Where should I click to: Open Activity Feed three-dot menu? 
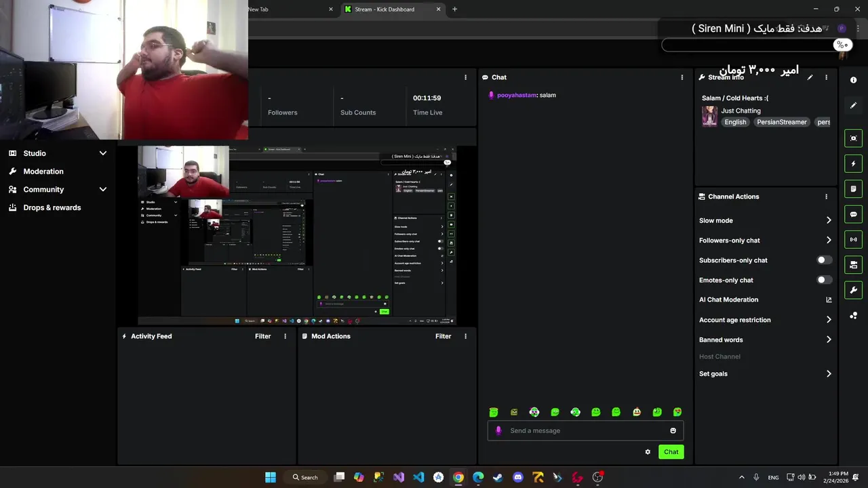click(285, 336)
